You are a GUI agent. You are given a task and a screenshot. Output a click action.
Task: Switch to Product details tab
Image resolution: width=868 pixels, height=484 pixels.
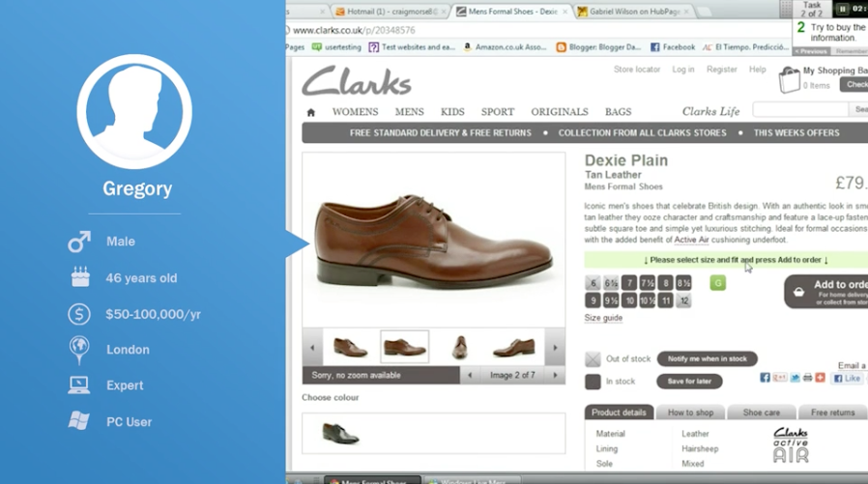pyautogui.click(x=619, y=413)
